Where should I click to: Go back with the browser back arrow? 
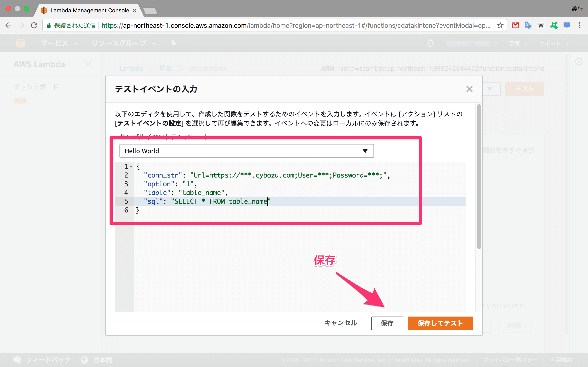point(8,25)
